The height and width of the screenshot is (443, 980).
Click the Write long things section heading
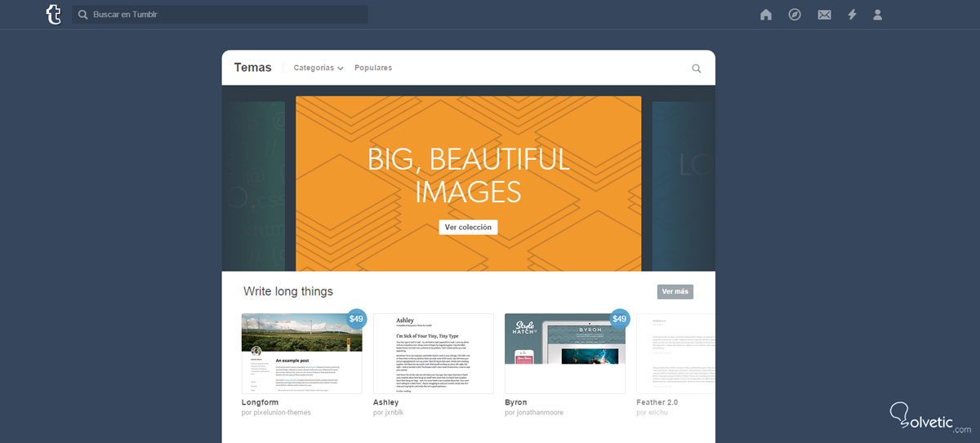click(x=288, y=291)
